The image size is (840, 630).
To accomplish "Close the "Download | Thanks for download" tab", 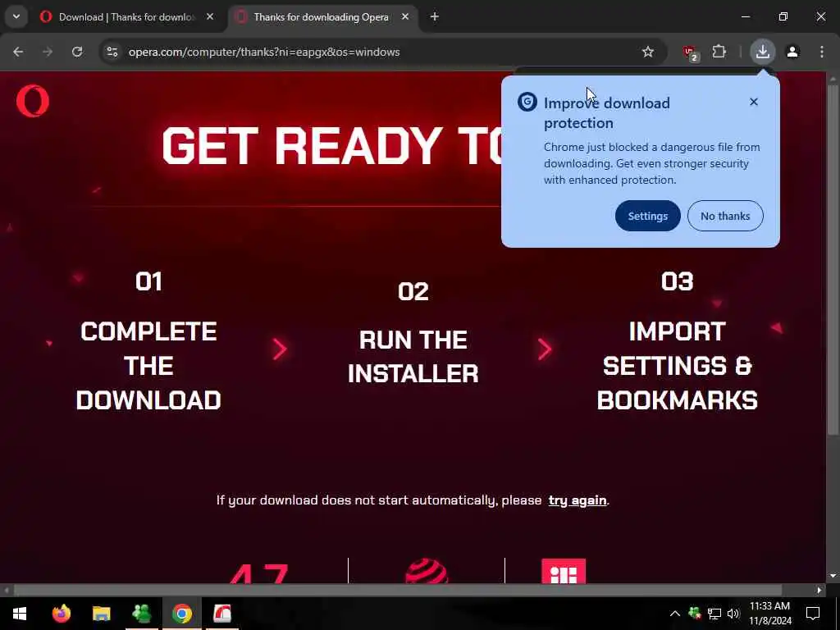I will click(x=210, y=16).
